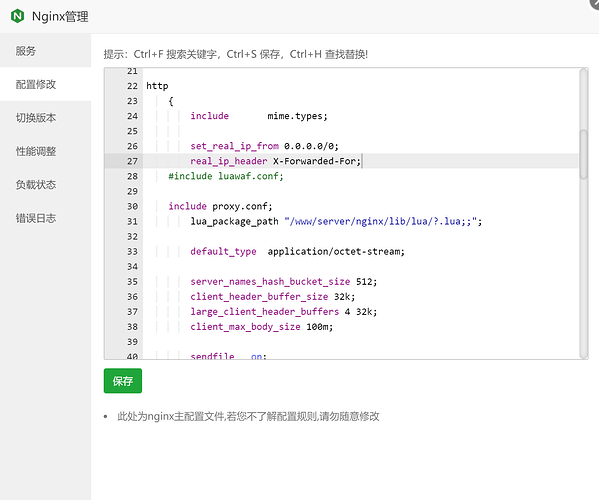This screenshot has width=599, height=500.
Task: Click the 'include proxy.conf;' line
Action: tap(220, 206)
